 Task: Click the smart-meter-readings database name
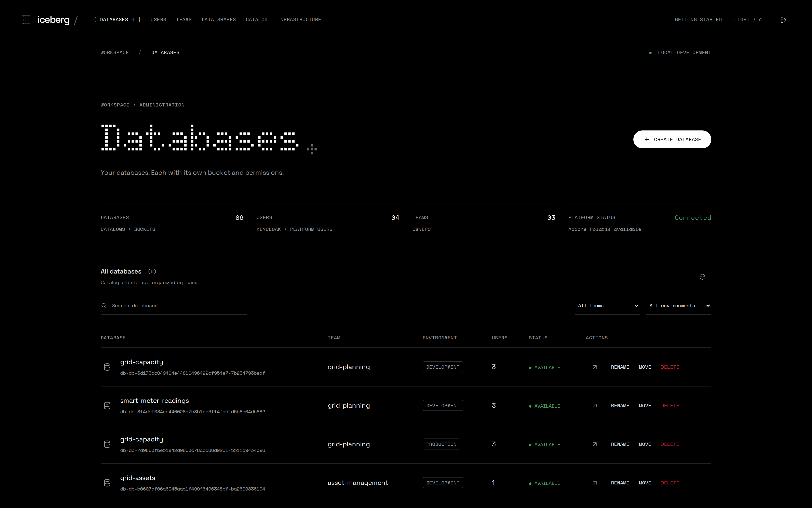pos(154,401)
